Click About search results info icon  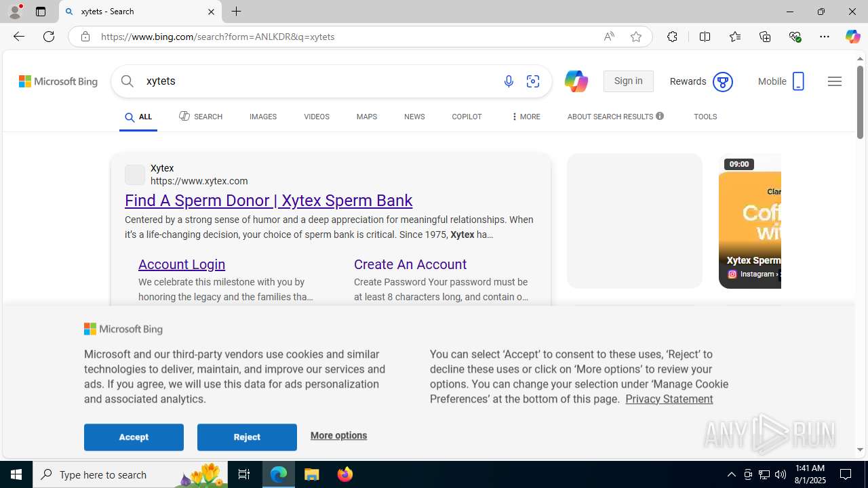pyautogui.click(x=660, y=116)
